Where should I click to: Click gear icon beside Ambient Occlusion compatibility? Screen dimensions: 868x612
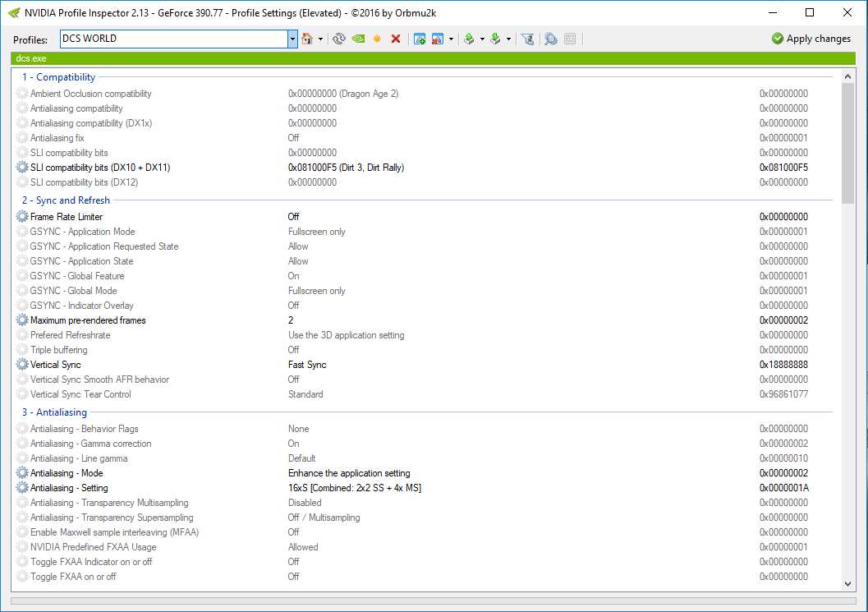(x=22, y=94)
